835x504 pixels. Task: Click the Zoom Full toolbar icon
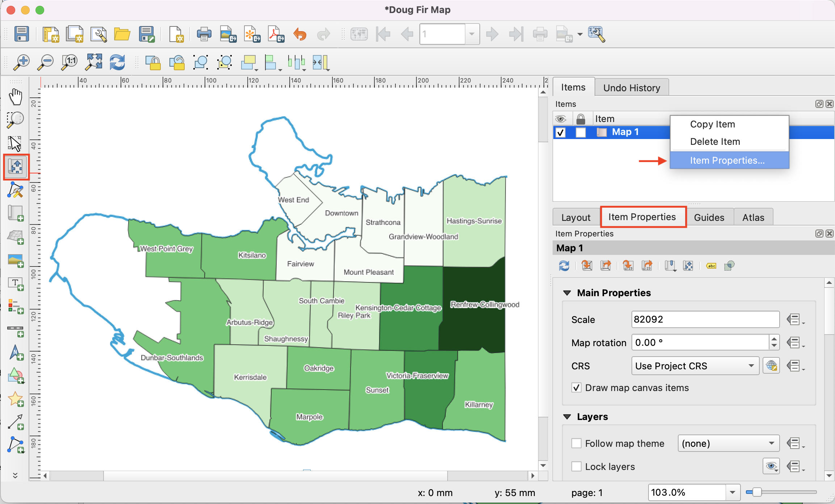tap(93, 62)
